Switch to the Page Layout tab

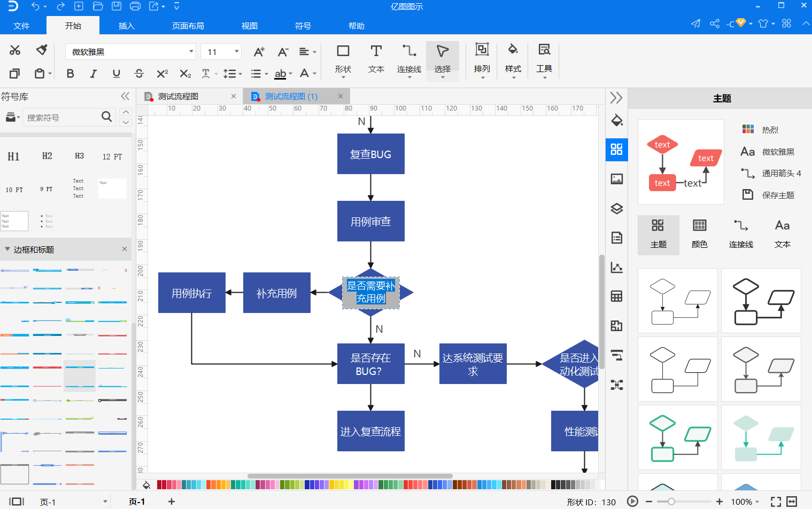coord(188,26)
